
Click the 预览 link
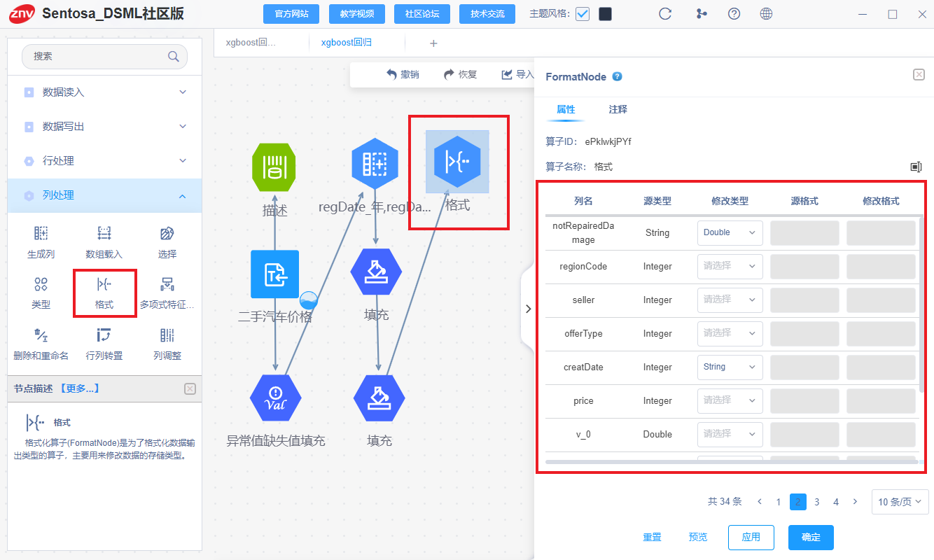698,538
